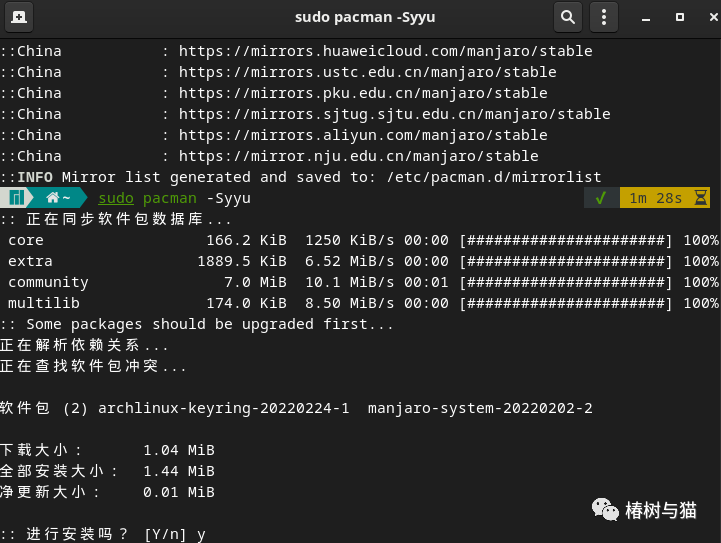Close the terminal window
Screen dimensions: 721x543
(x=713, y=17)
